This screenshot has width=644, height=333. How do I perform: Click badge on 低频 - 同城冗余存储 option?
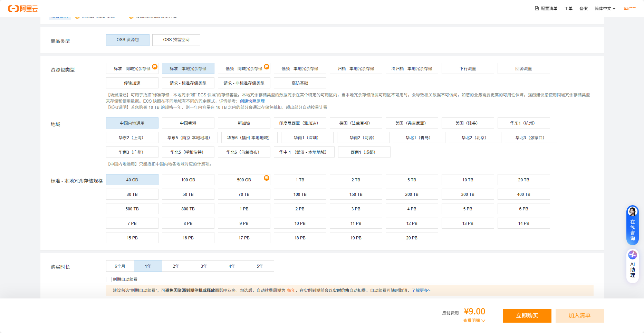click(266, 67)
